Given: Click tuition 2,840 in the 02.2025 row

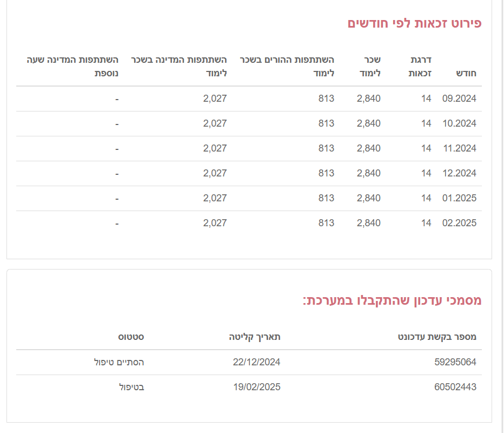Looking at the screenshot, I should (369, 223).
